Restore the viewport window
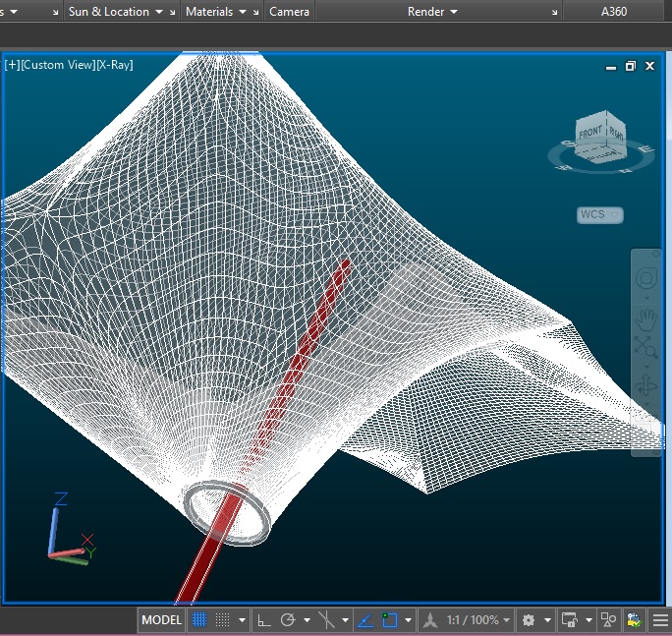 click(x=631, y=66)
